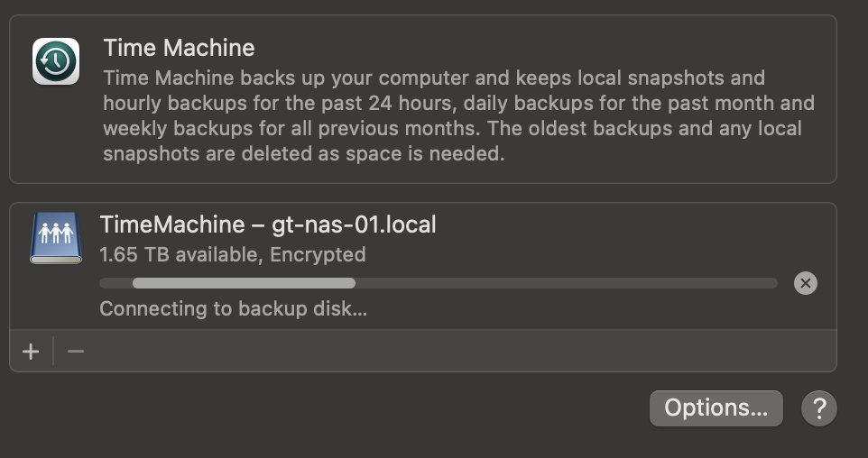
Task: Remove the selected disk with minus button
Action: click(76, 351)
